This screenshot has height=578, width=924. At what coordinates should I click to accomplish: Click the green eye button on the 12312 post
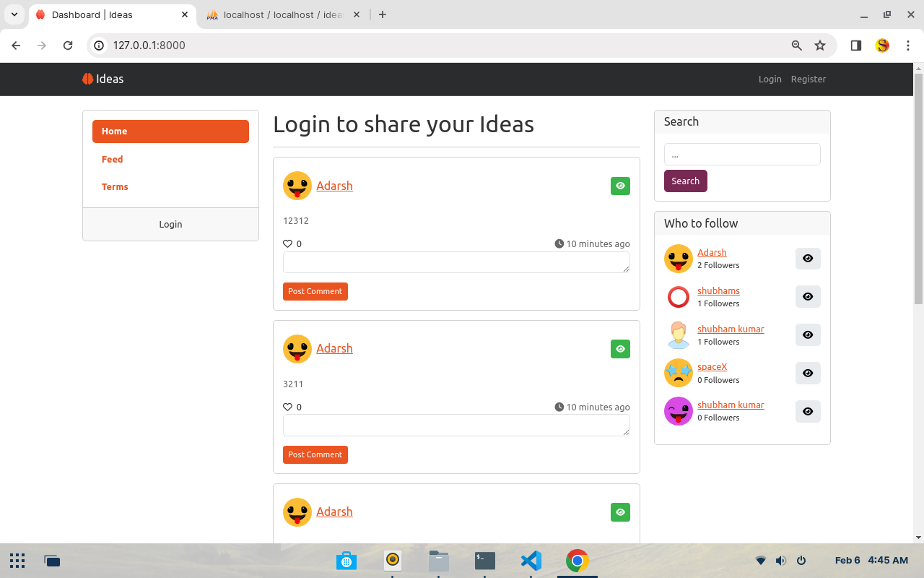pyautogui.click(x=620, y=186)
